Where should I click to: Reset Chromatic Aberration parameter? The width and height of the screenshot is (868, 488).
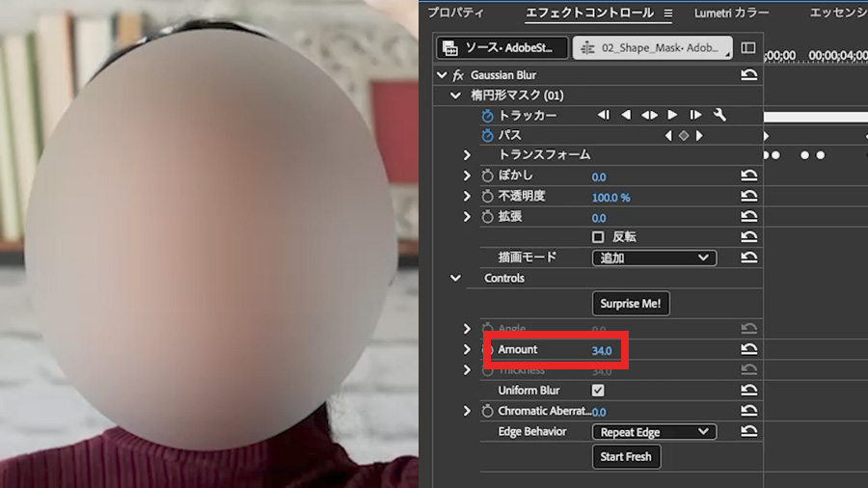tap(748, 411)
